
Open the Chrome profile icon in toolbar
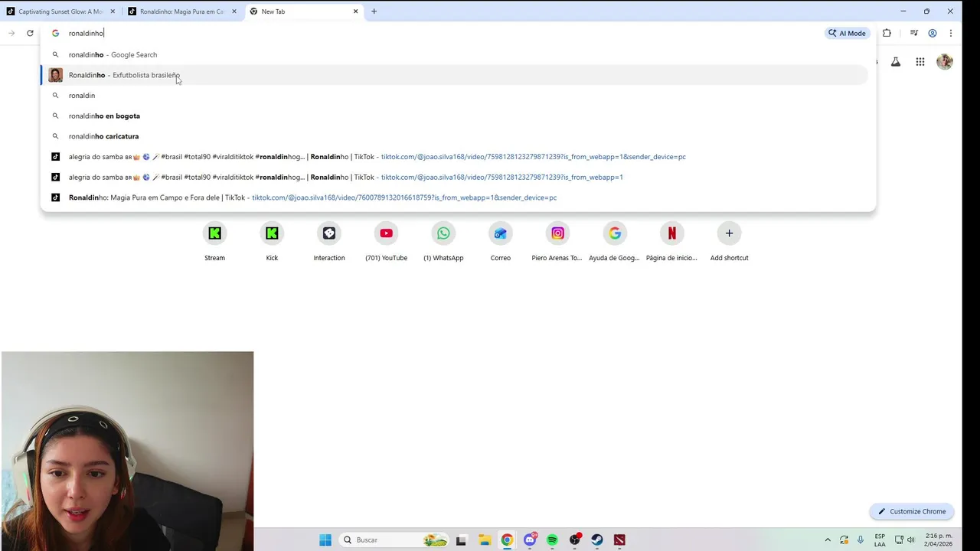click(933, 33)
